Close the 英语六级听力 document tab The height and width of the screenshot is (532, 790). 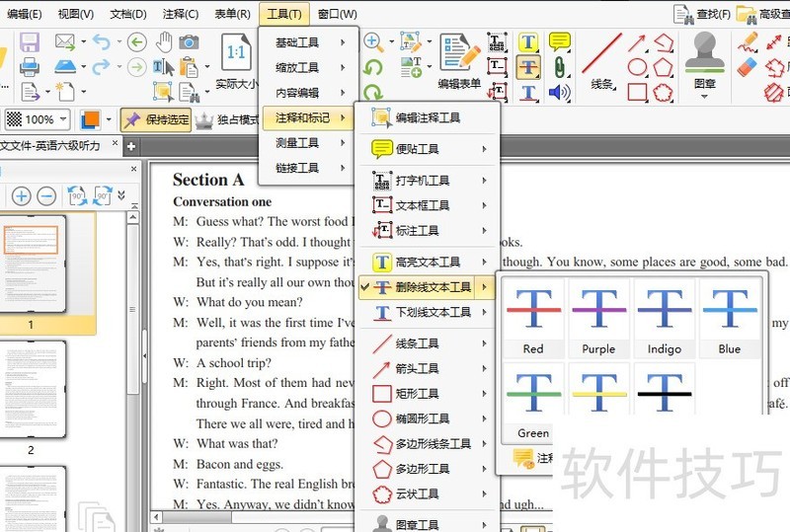(x=115, y=143)
